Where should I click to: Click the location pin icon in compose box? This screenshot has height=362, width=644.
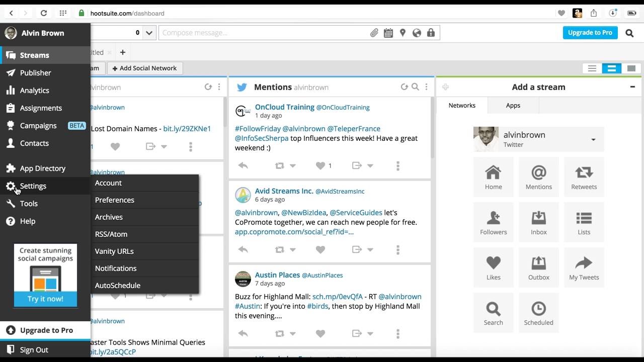(403, 33)
